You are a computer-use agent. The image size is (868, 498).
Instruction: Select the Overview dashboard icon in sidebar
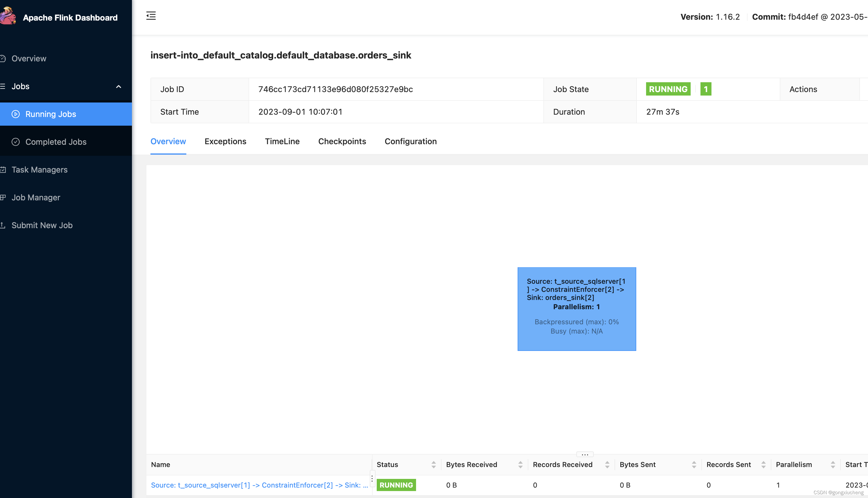pyautogui.click(x=3, y=58)
